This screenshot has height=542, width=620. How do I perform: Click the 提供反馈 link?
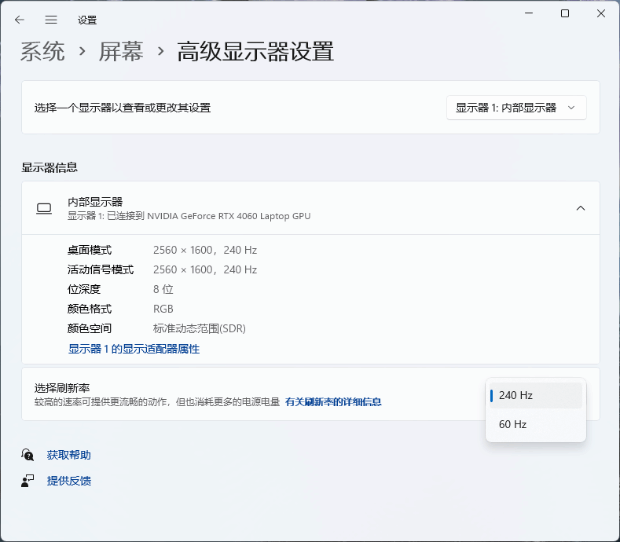pyautogui.click(x=69, y=481)
